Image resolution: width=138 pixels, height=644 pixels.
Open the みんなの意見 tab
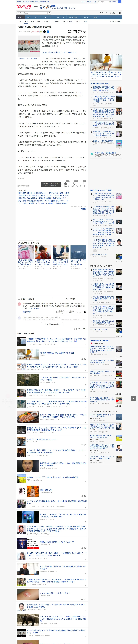click(73, 17)
